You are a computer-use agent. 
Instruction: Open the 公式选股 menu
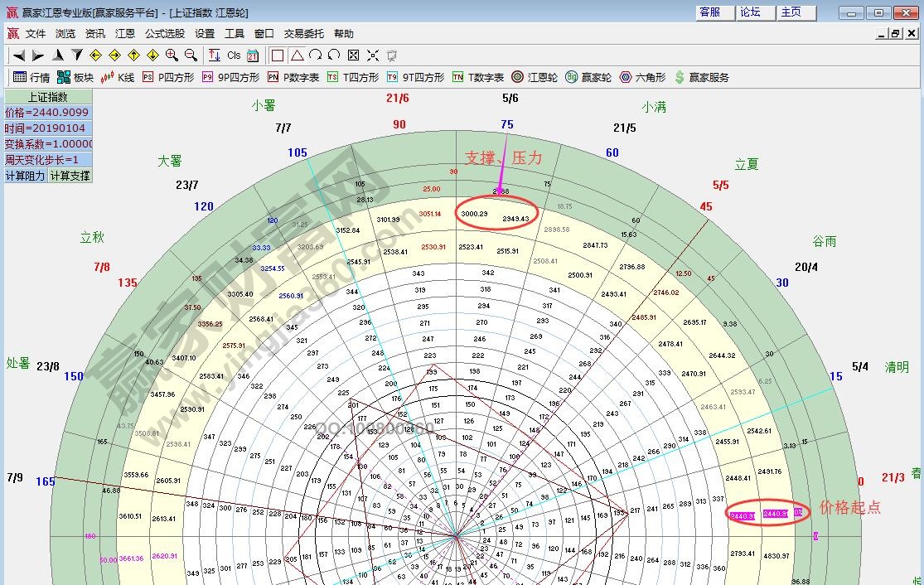pyautogui.click(x=165, y=34)
